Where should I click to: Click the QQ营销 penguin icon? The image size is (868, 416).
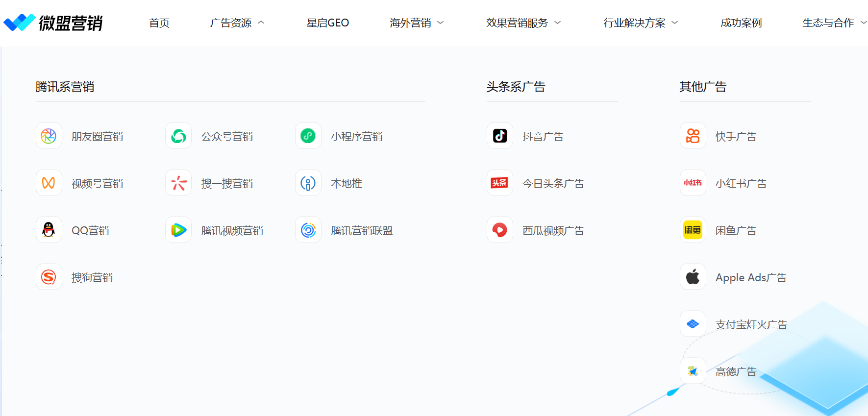coord(49,230)
